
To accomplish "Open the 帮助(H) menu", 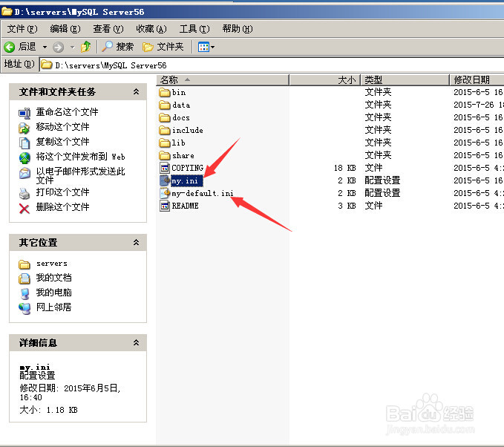I will tap(238, 29).
